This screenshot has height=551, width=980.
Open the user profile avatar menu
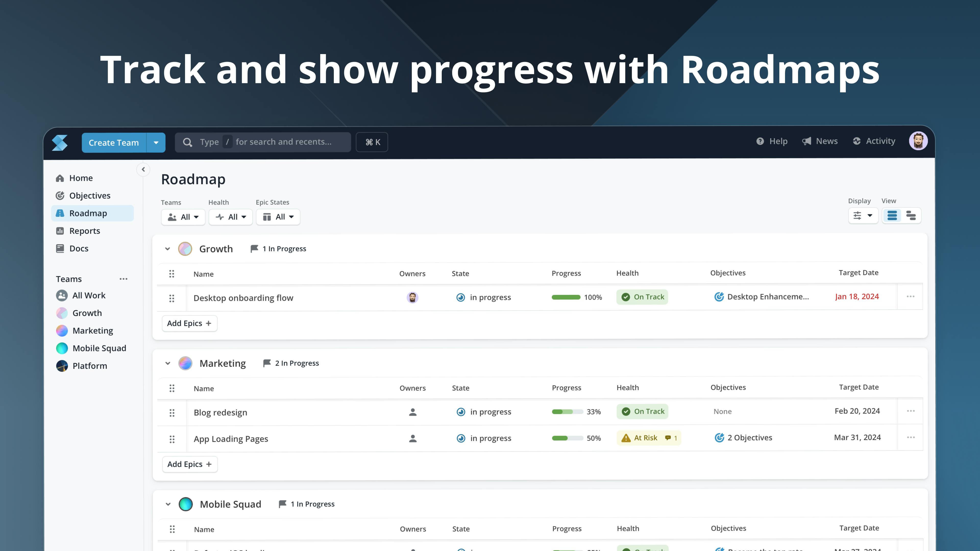[x=918, y=141]
